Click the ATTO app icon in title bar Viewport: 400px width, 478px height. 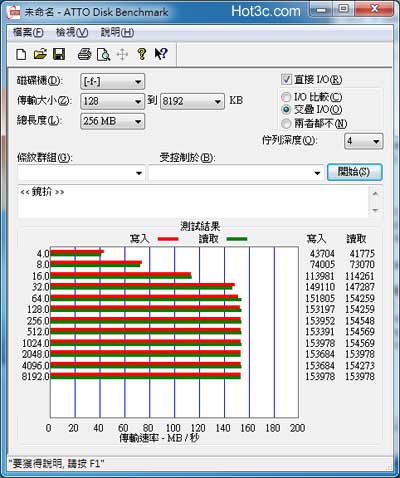[x=14, y=13]
